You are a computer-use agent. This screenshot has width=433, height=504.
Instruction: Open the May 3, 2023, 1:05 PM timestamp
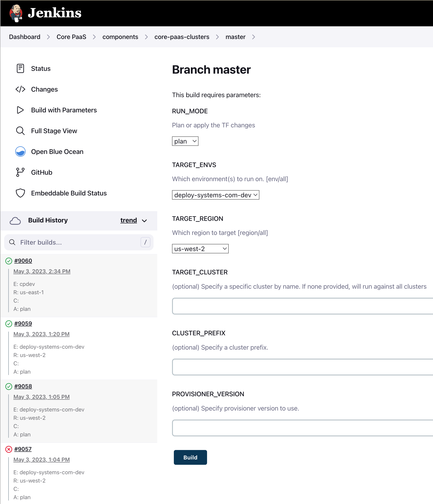(42, 397)
